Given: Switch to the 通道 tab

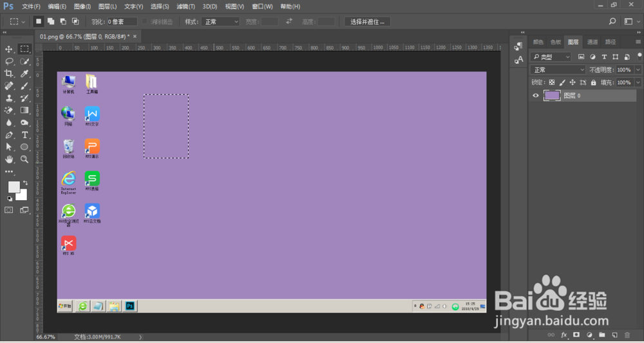Looking at the screenshot, I should pos(592,42).
